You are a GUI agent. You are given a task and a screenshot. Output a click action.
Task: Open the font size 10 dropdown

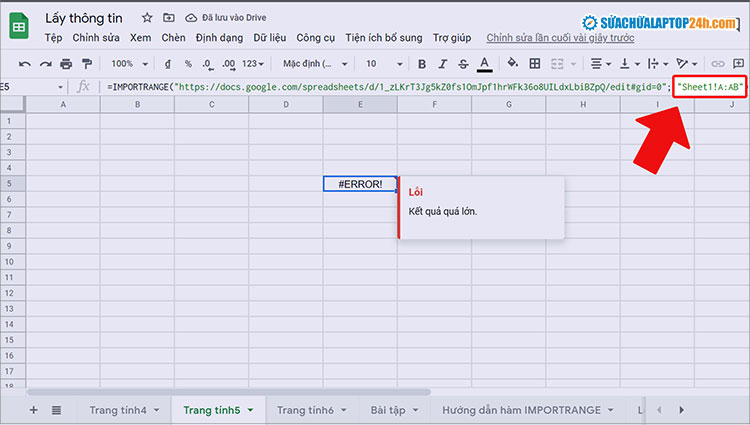pos(384,64)
